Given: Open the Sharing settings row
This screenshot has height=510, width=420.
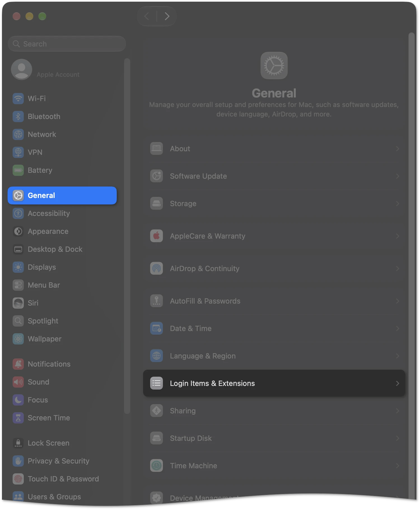Looking at the screenshot, I should 274,411.
